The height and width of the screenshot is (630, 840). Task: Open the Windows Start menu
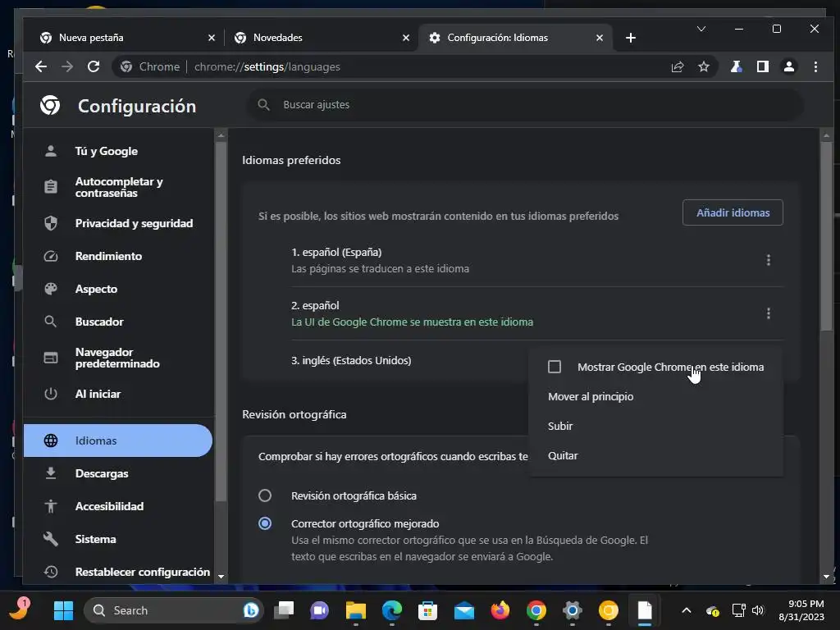tap(63, 610)
